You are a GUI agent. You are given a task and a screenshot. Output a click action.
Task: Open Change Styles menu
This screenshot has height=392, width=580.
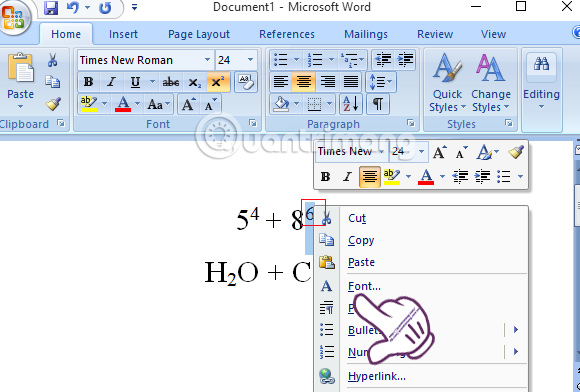490,83
